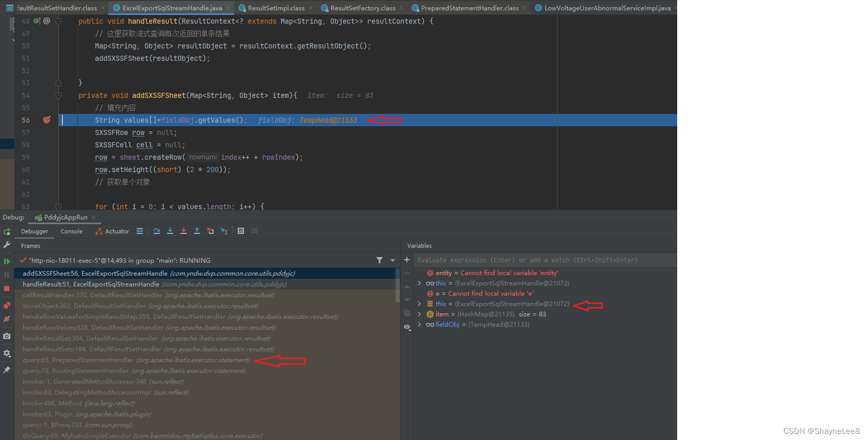Click Run to Cursor icon
Viewport: 868px width, 440px height.
pos(224,231)
